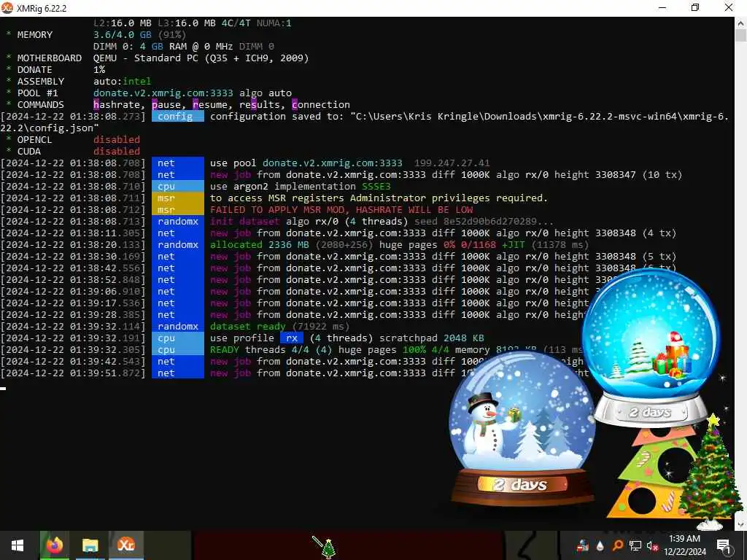Click POOL #1 address 'donate.v2.xmrig.com:3333 algo auto'
Viewport: 747px width, 560px height.
[x=193, y=93]
